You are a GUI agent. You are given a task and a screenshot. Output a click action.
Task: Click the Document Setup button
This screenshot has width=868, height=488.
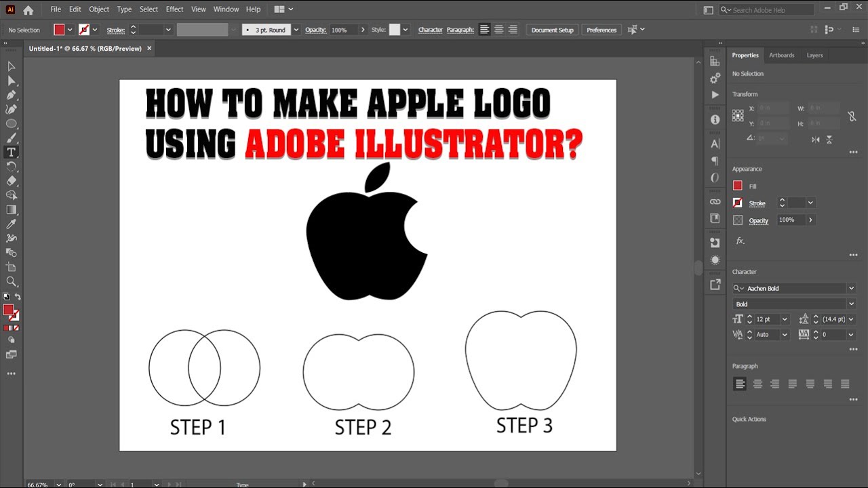coord(552,30)
